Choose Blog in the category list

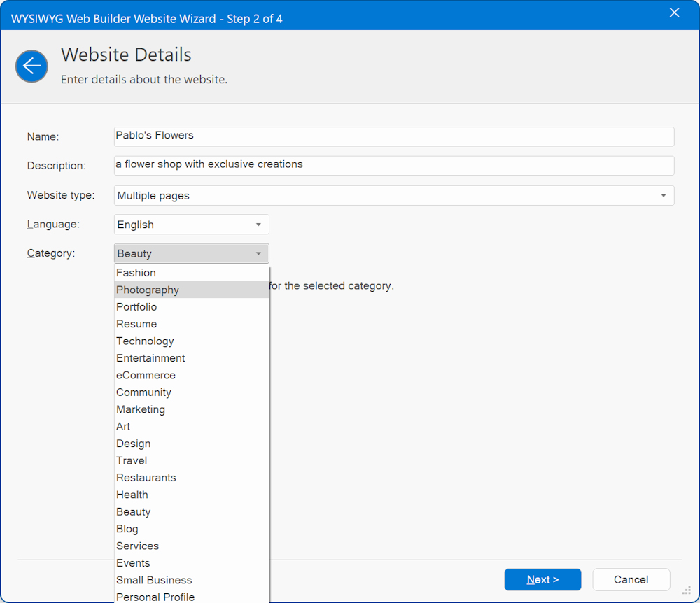point(127,529)
